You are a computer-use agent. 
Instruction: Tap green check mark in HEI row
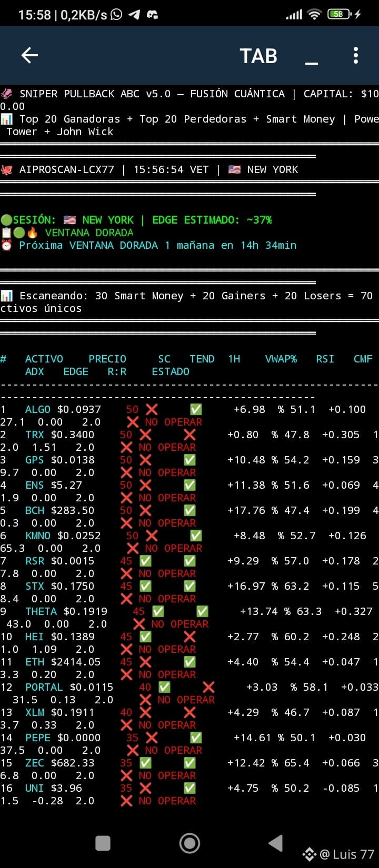click(145, 637)
